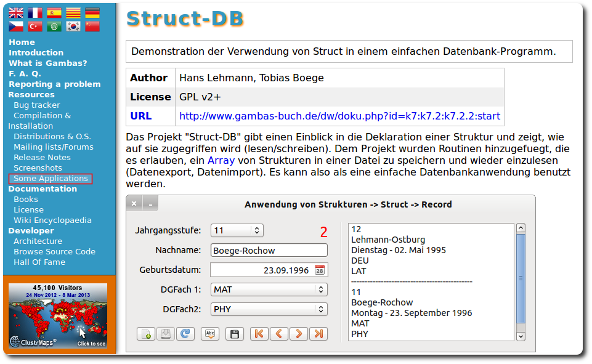Click the blue refresh arrow icon
Viewport: 592px width, 364px height.
coord(185,334)
